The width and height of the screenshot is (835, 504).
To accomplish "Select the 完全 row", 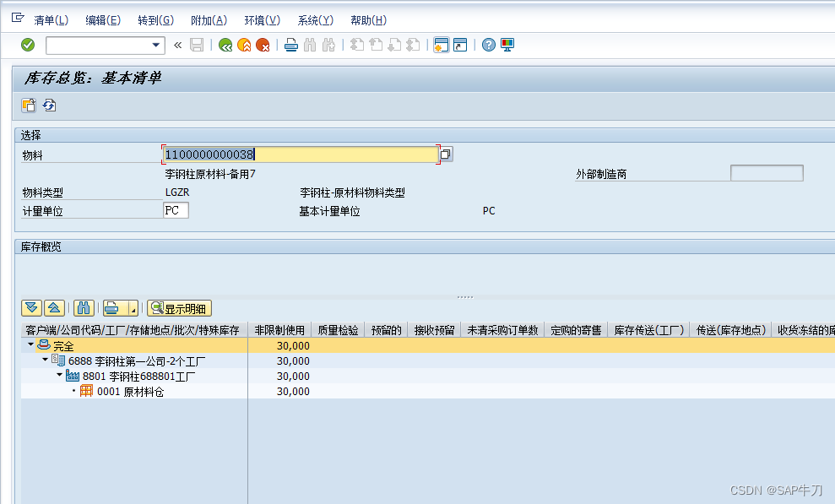I will 427,345.
